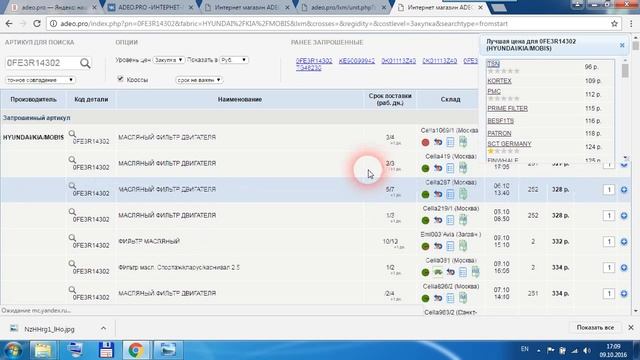Screen dimensions: 640x360
Task: Switch to the adeo.pro/lxm/unst.php tab
Action: pyautogui.click(x=343, y=7)
